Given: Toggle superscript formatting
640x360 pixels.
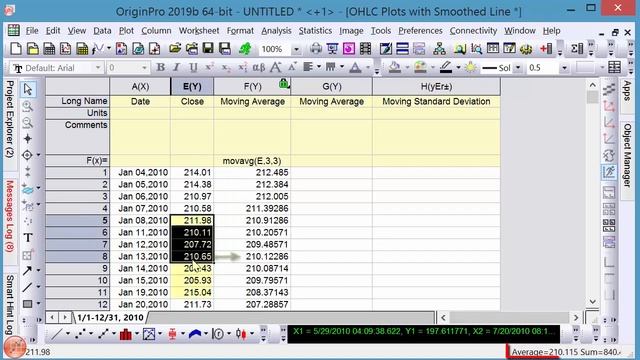Looking at the screenshot, I should click(209, 67).
